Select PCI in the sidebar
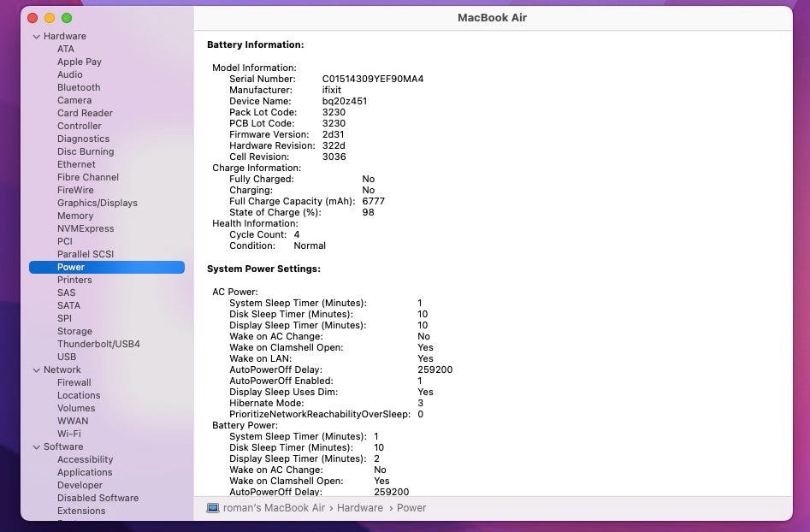810x532 pixels. pos(64,241)
